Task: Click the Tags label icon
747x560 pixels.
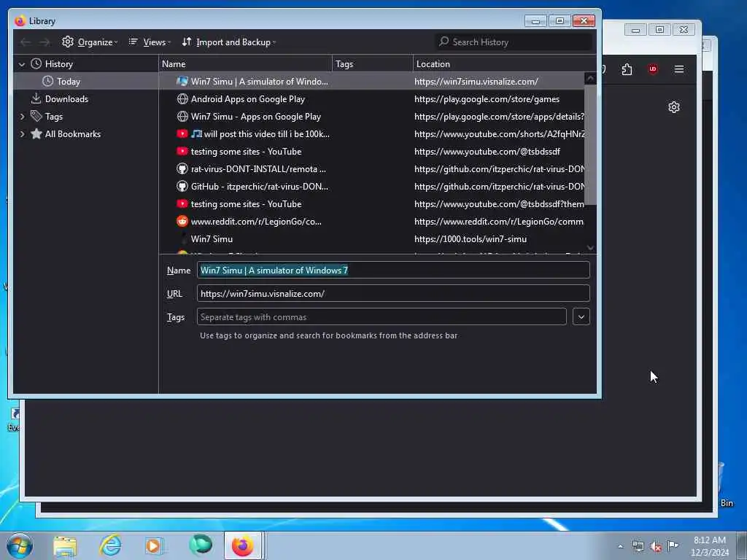Action: tap(36, 116)
